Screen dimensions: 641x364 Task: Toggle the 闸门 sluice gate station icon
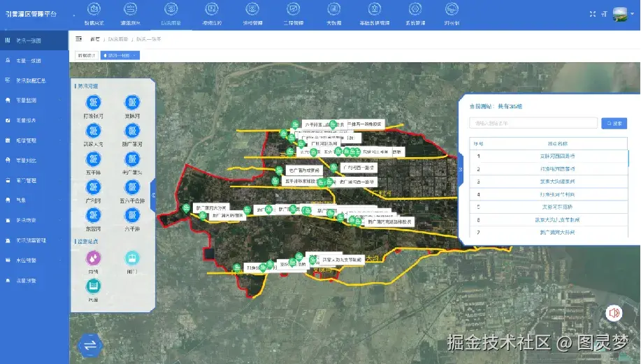point(132,259)
